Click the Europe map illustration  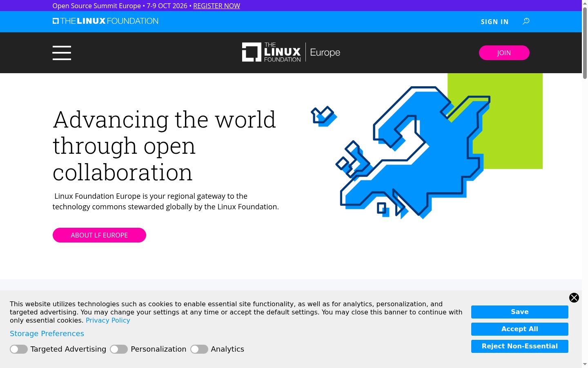(x=427, y=146)
